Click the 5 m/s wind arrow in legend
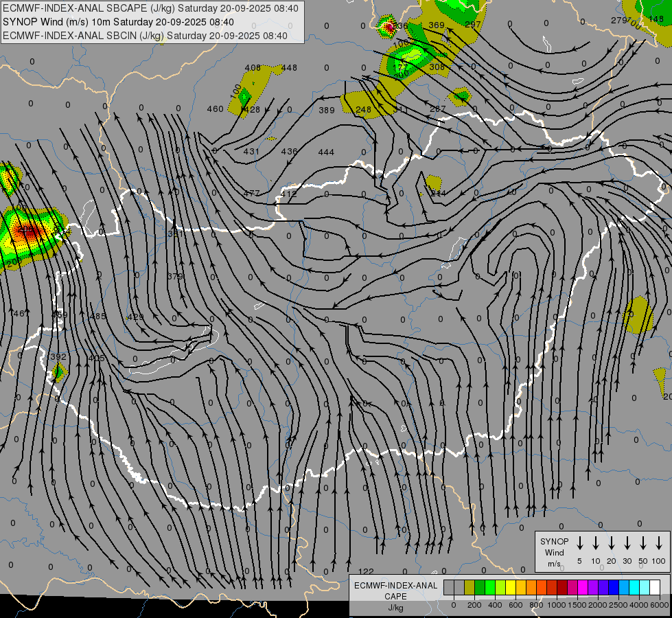Viewport: 672px width, 618px height. (x=579, y=542)
